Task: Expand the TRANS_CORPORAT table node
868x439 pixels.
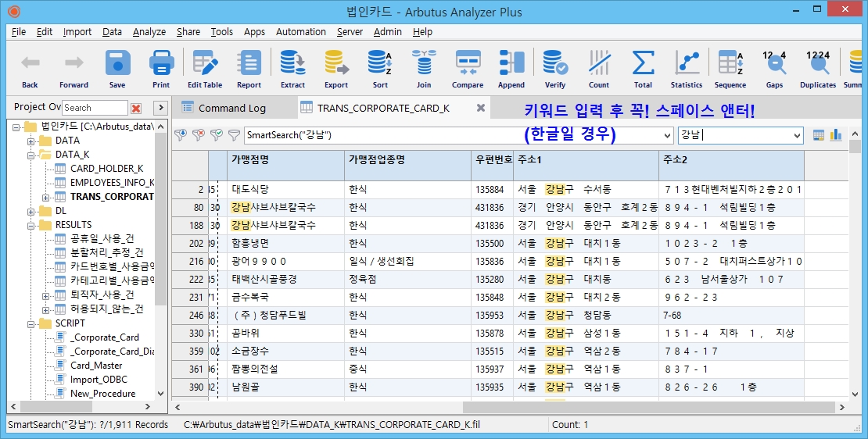Action: (x=45, y=198)
